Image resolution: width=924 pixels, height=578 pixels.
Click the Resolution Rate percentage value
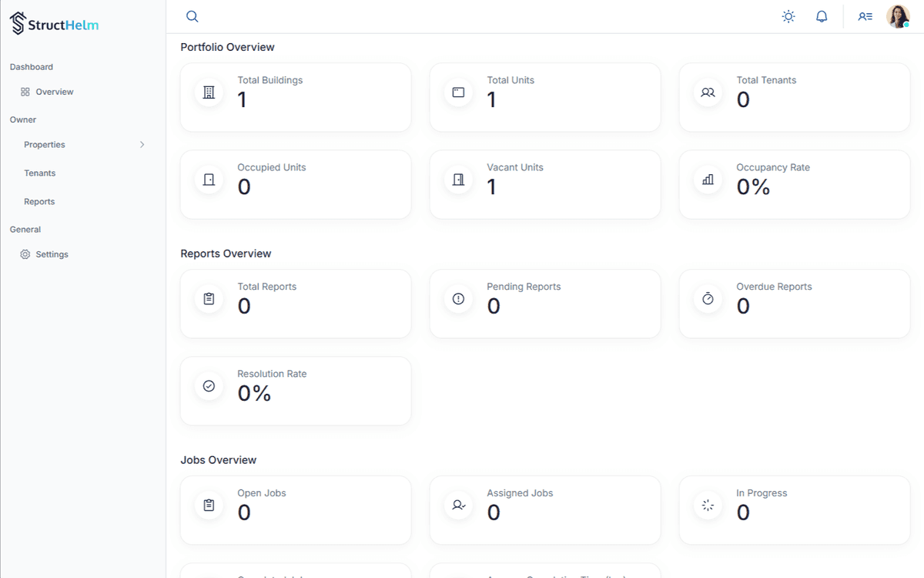click(x=253, y=392)
